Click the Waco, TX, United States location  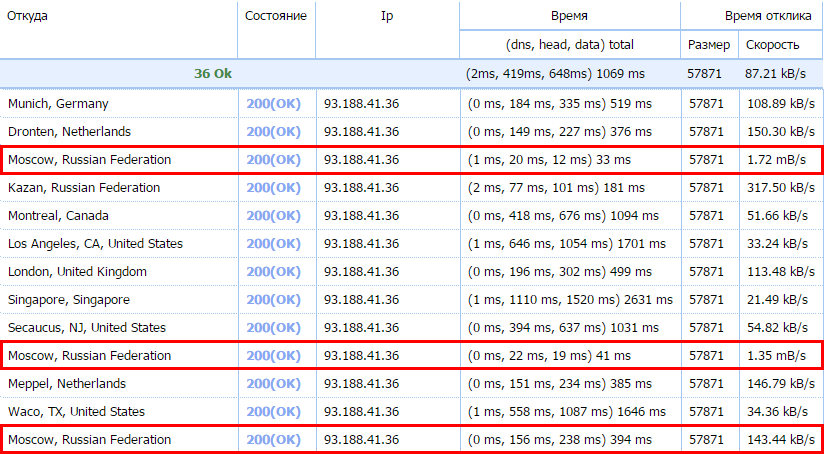[76, 412]
